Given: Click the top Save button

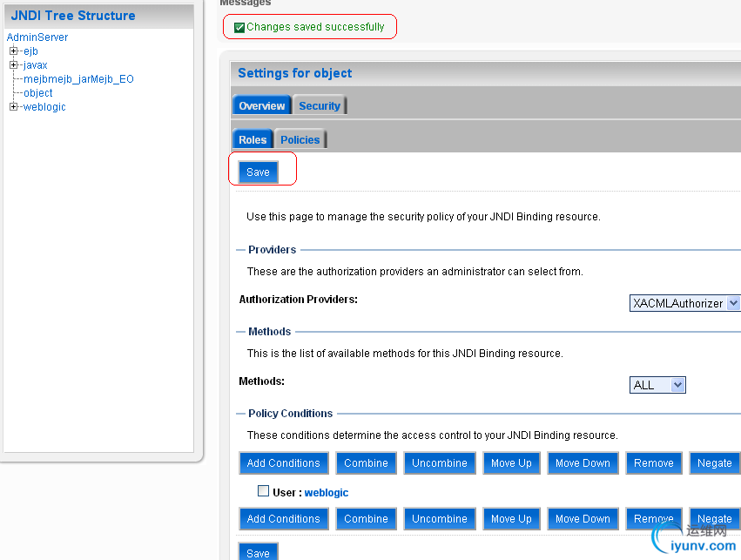Looking at the screenshot, I should pyautogui.click(x=258, y=172).
